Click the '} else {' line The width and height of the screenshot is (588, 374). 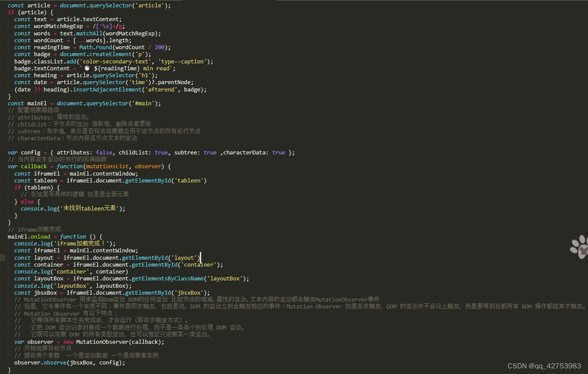tap(27, 201)
